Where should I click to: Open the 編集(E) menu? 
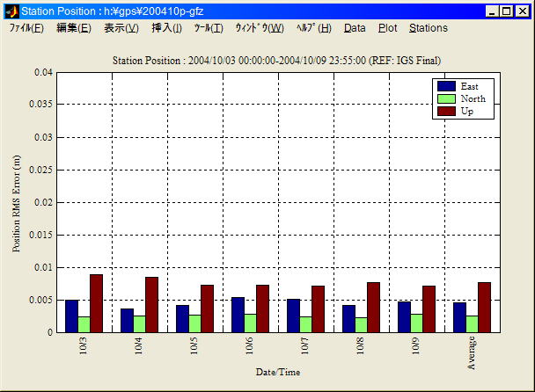(x=73, y=28)
